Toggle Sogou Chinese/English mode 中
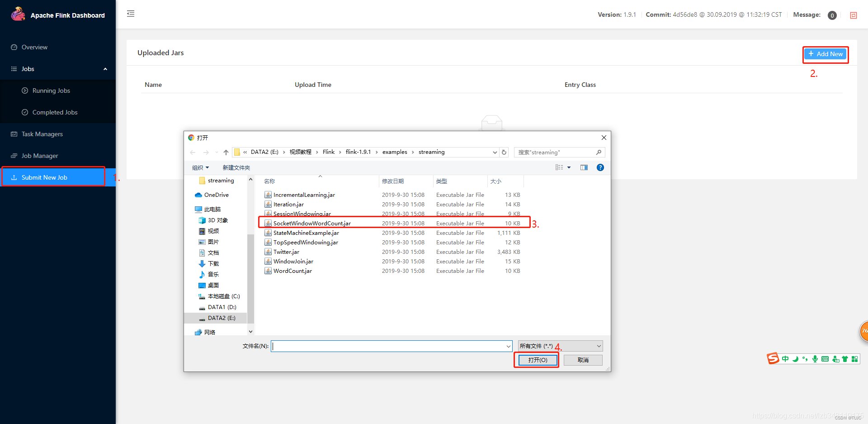Viewport: 868px width, 424px height. click(x=785, y=359)
